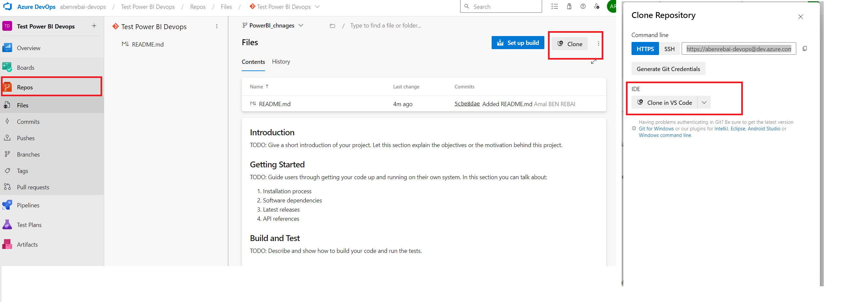Viewport: 868px width, 302px height.
Task: Click the Files breadcrumb link
Action: coord(226,7)
